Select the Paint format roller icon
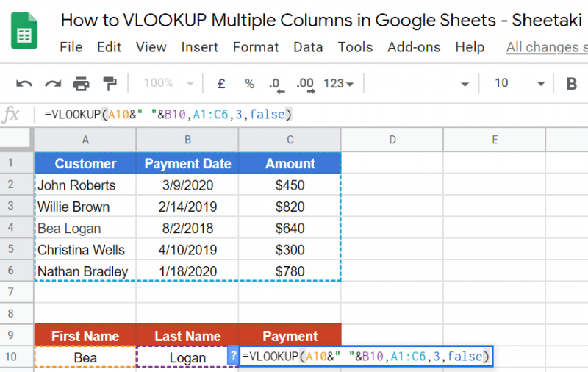This screenshot has height=372, width=588. (110, 84)
